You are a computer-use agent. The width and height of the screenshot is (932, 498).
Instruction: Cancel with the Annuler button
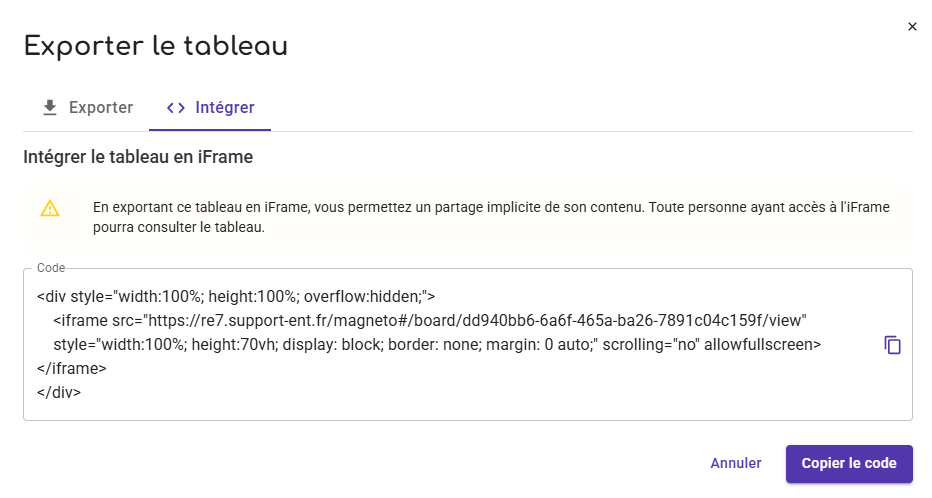736,464
